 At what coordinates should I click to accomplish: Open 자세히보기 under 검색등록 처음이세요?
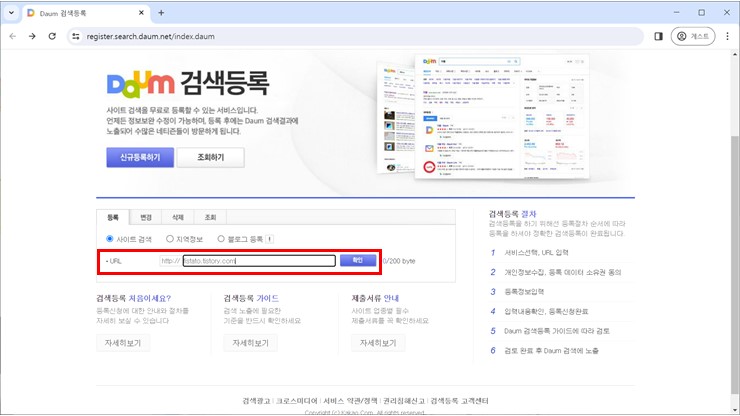pyautogui.click(x=123, y=343)
